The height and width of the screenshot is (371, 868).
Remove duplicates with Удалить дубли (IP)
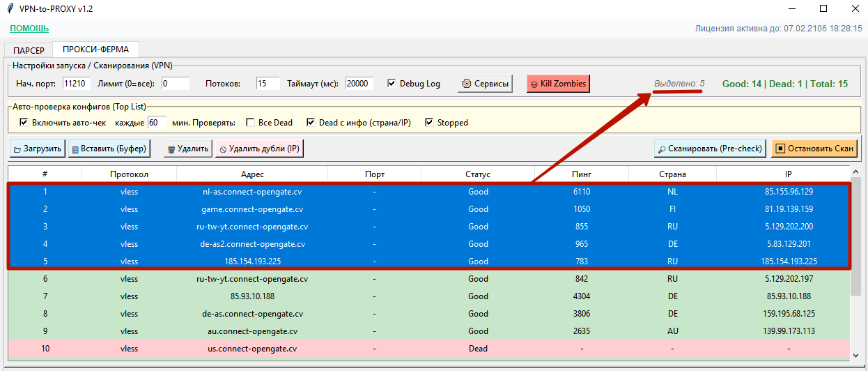coord(260,149)
